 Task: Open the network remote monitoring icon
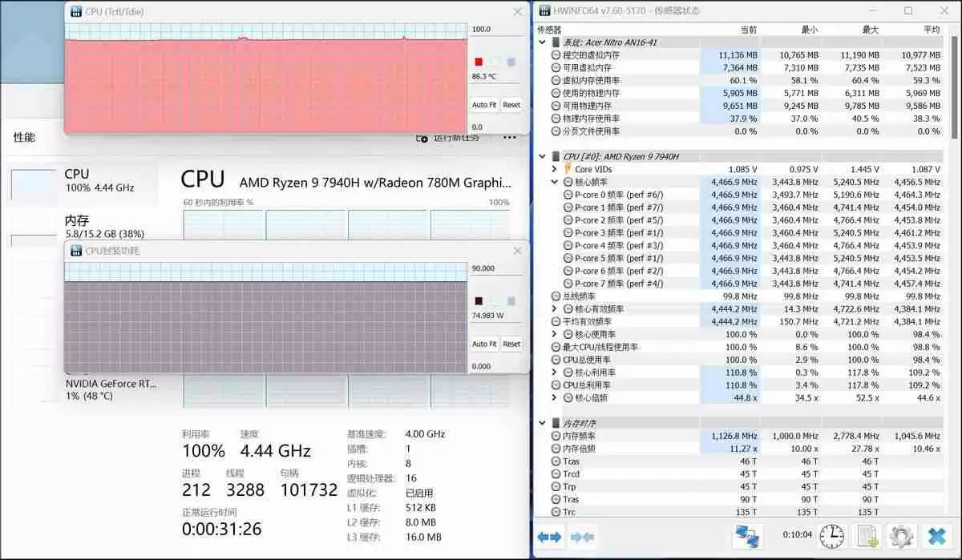point(748,536)
